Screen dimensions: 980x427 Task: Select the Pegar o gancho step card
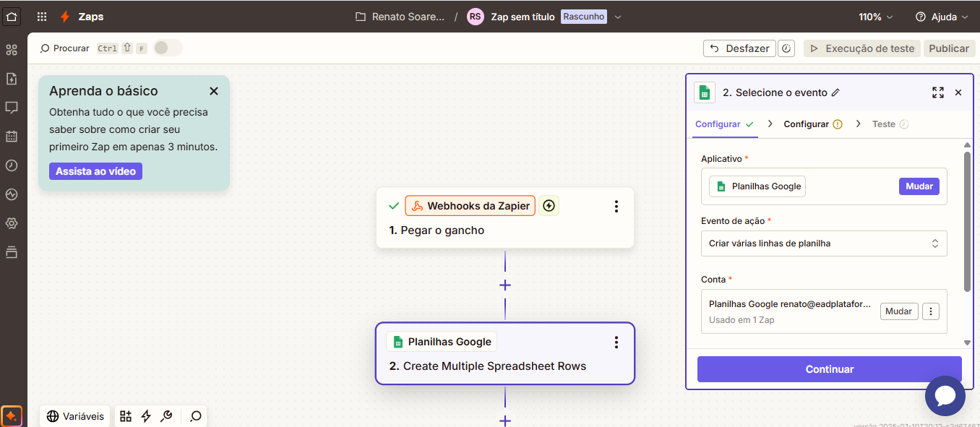[505, 217]
